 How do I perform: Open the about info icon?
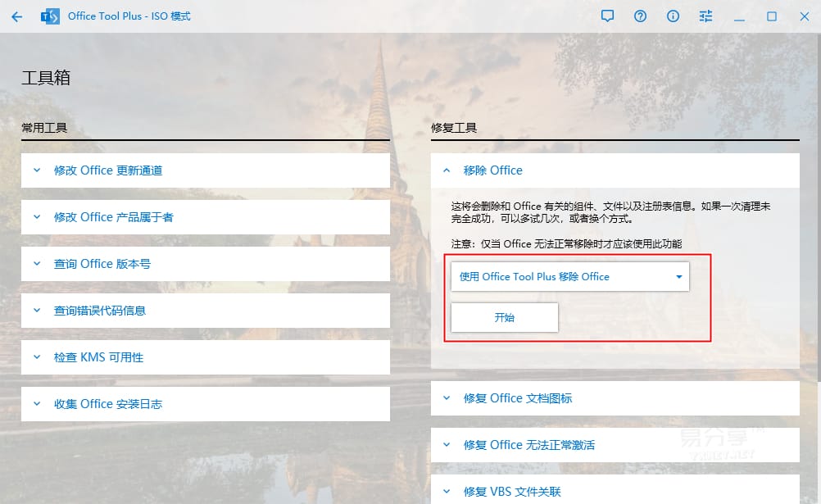pos(673,16)
